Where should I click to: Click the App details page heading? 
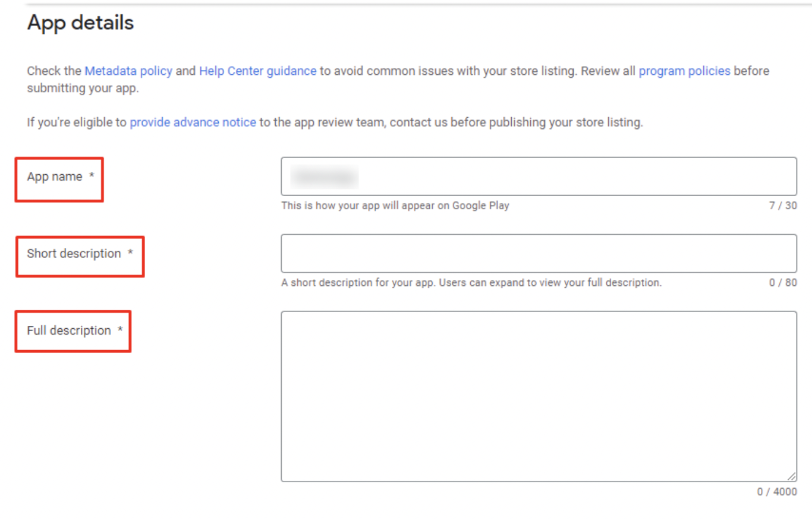[80, 23]
